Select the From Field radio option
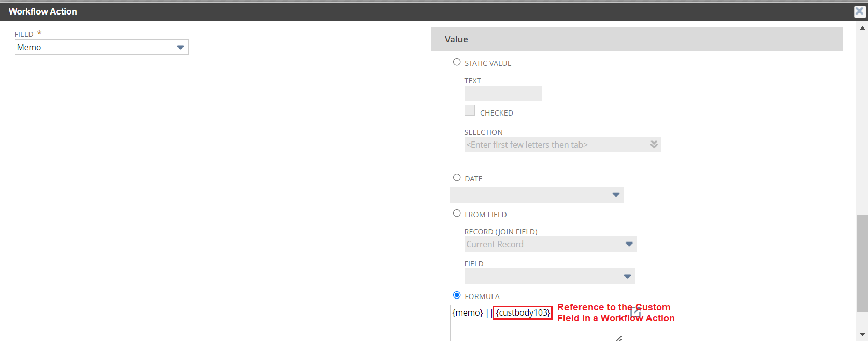Viewport: 868px width, 341px height. click(x=457, y=214)
